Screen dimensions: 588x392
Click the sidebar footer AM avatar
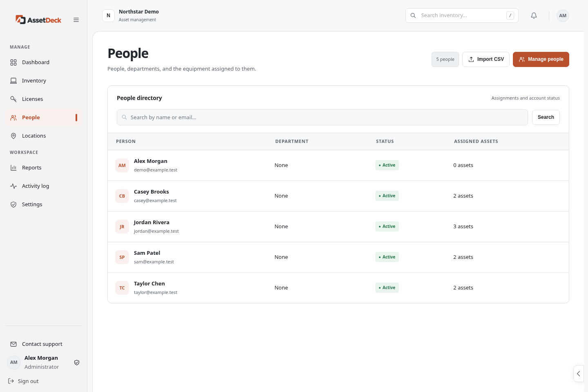pos(14,362)
